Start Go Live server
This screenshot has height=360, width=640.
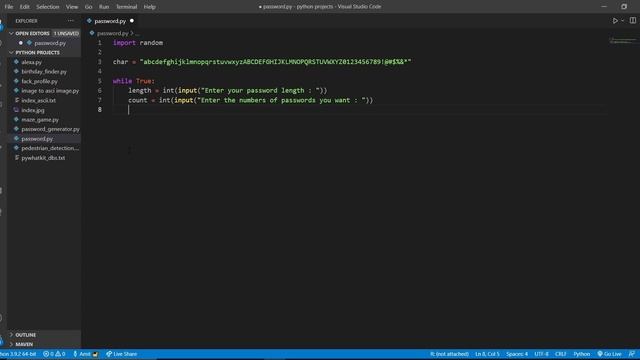(609, 354)
